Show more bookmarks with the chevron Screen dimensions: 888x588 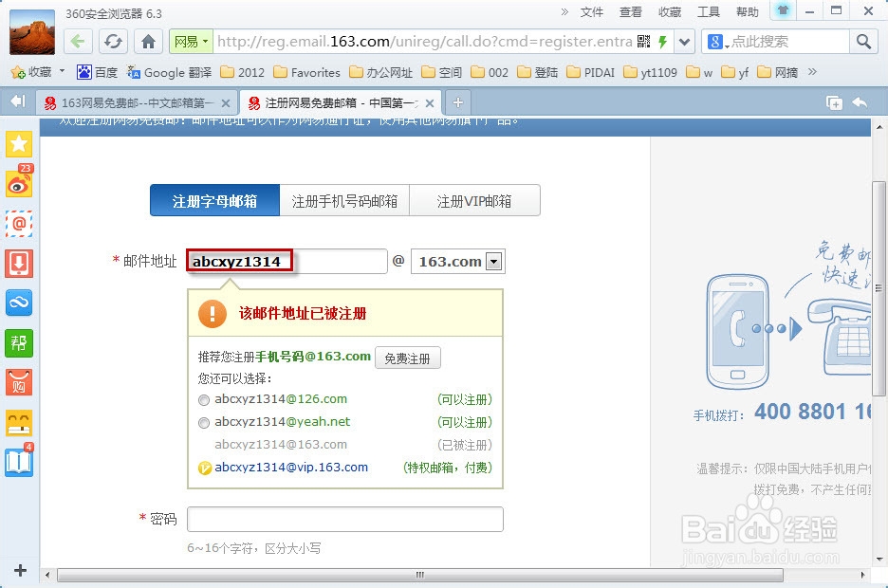pyautogui.click(x=813, y=72)
